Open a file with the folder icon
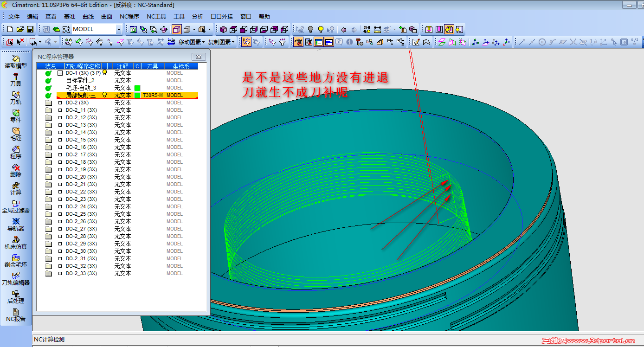 (20, 29)
